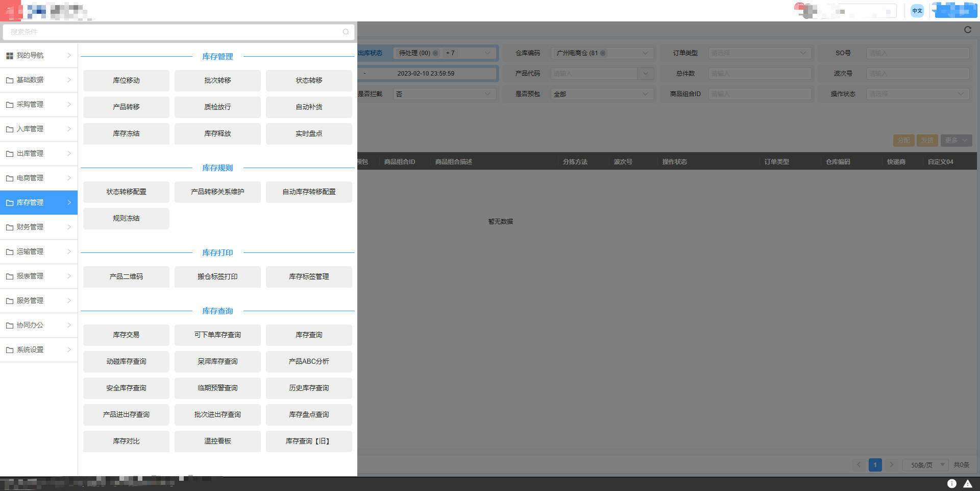980x491 pixels.
Task: Click the 仓库编码 column header
Action: 838,162
